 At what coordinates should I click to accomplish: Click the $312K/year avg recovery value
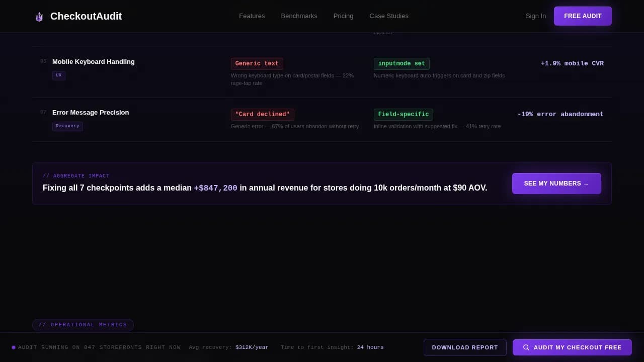coord(252,347)
